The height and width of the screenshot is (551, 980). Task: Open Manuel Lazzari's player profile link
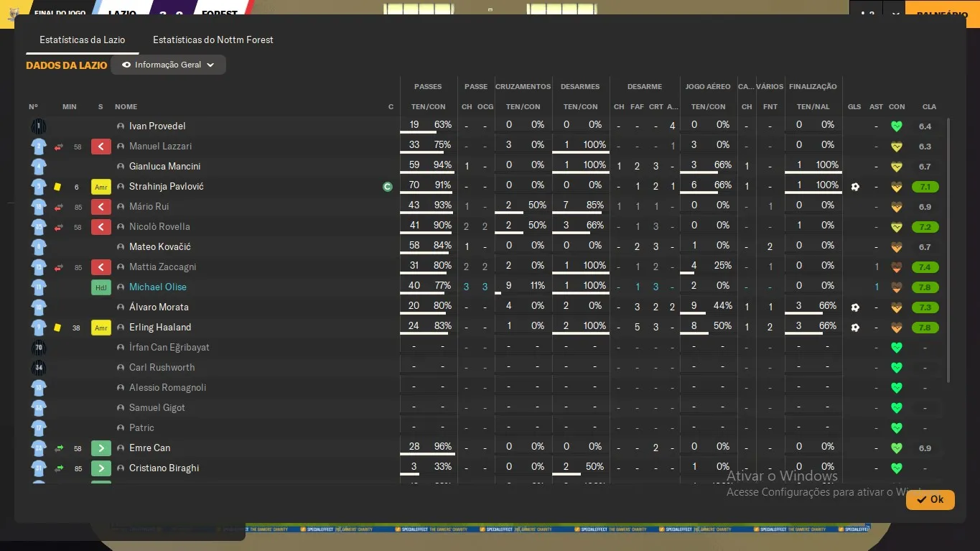161,146
